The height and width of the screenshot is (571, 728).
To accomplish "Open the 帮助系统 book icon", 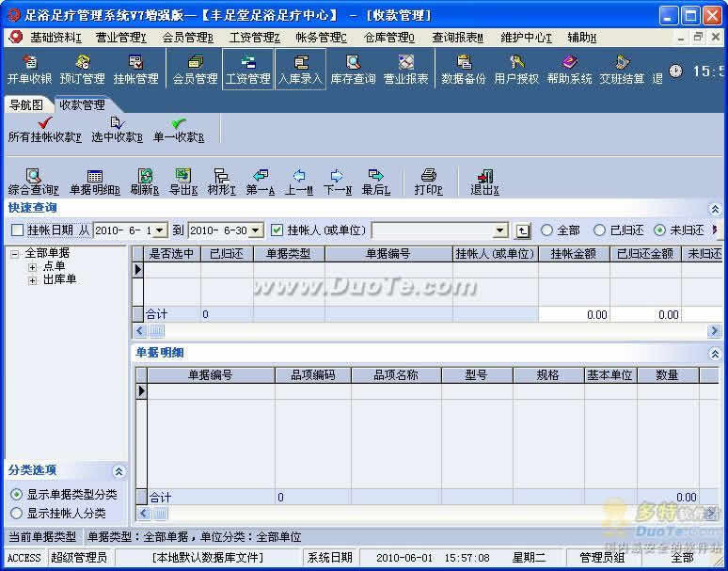I will click(569, 69).
